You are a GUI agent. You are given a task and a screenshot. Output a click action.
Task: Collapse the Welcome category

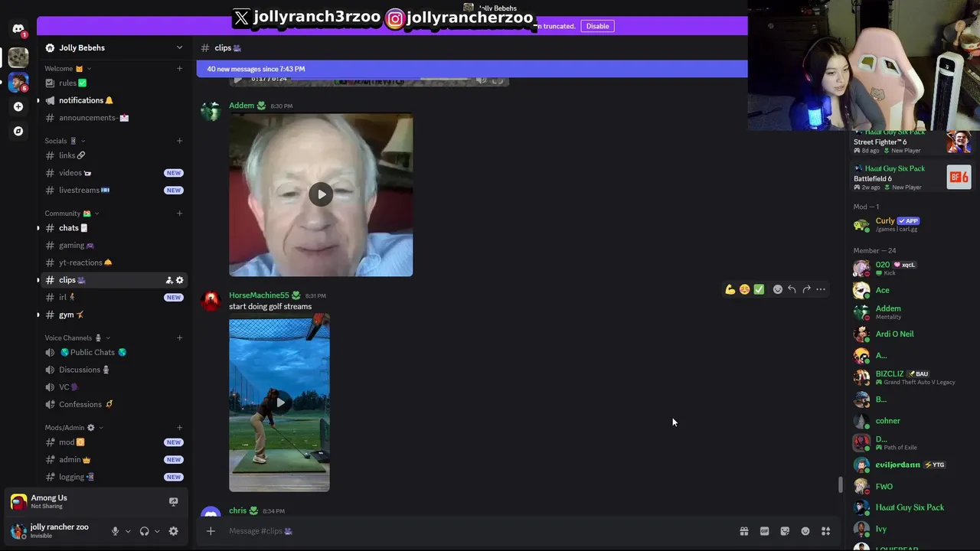pyautogui.click(x=67, y=69)
